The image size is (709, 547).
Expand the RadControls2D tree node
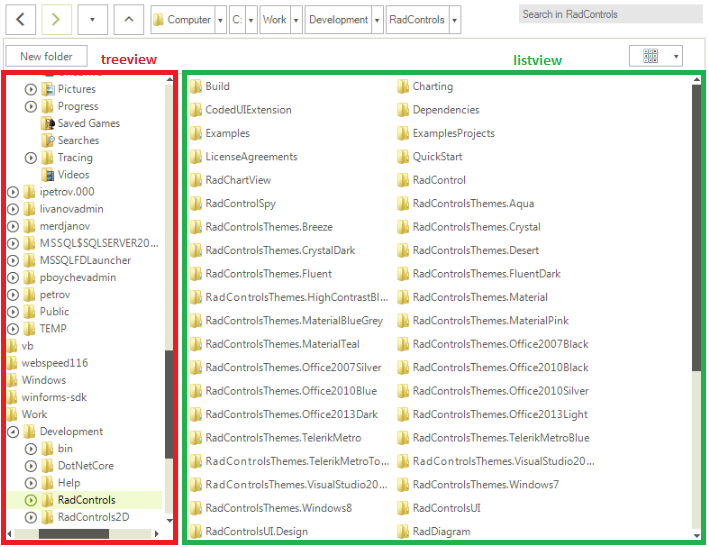[x=31, y=518]
